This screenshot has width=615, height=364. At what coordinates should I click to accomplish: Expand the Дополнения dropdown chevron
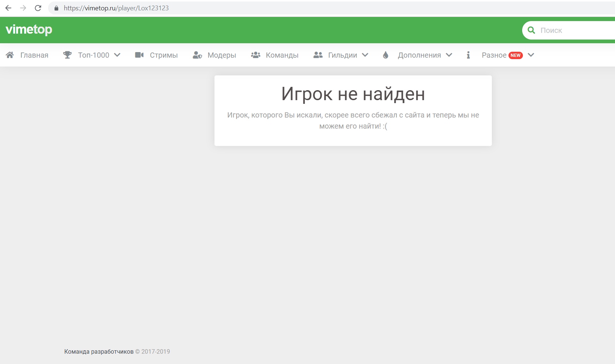[449, 55]
